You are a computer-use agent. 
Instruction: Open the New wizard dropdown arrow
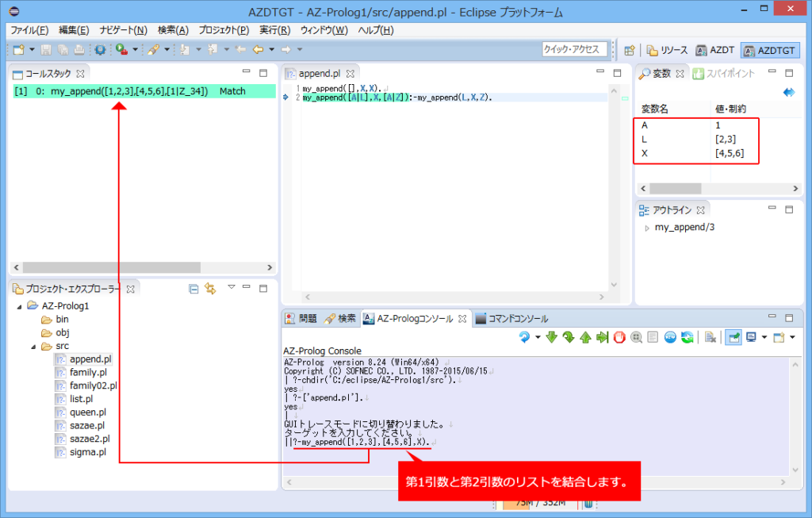32,50
